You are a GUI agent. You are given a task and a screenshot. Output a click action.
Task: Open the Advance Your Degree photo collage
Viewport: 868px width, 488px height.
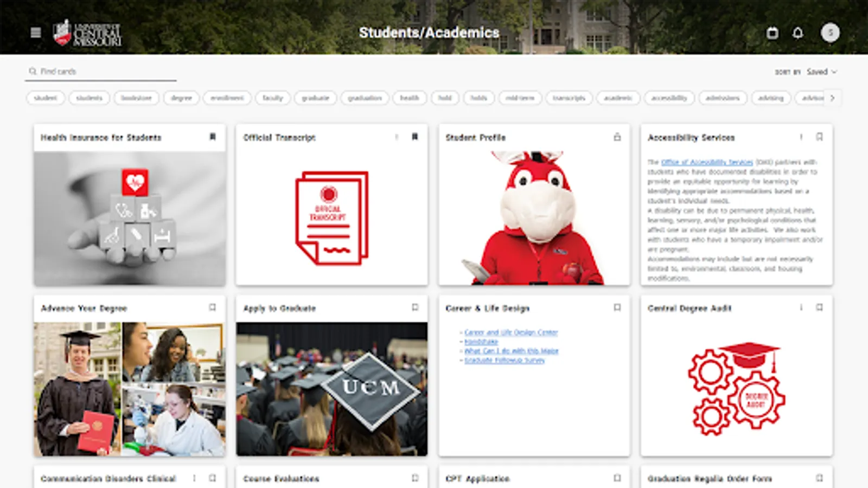point(130,389)
